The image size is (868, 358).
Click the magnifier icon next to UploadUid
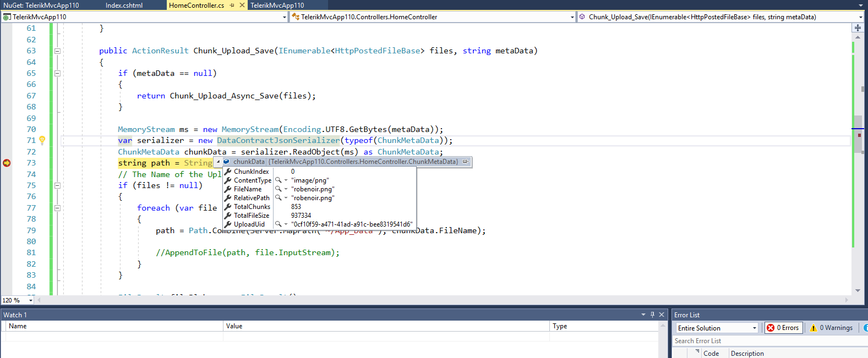(279, 224)
